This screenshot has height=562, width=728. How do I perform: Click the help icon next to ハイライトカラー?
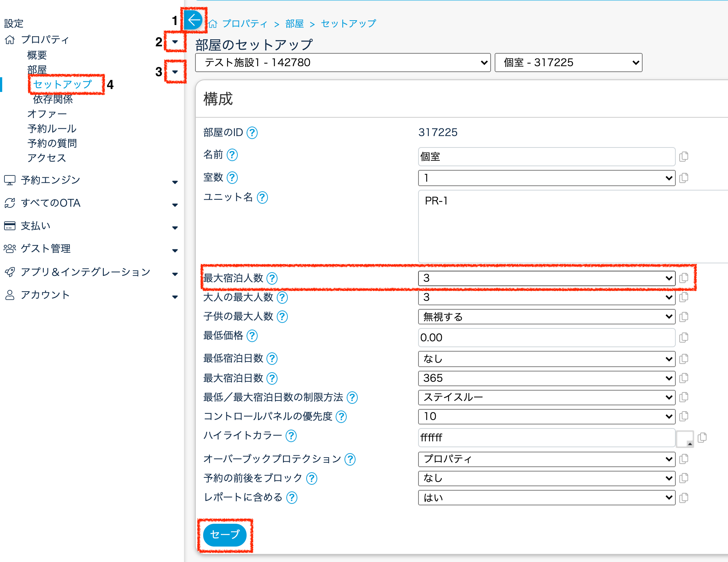coord(291,436)
